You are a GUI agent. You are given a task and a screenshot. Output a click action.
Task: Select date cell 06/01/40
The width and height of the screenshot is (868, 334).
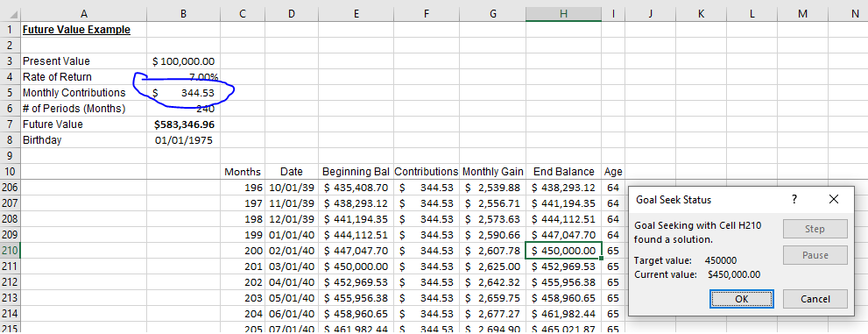click(292, 314)
